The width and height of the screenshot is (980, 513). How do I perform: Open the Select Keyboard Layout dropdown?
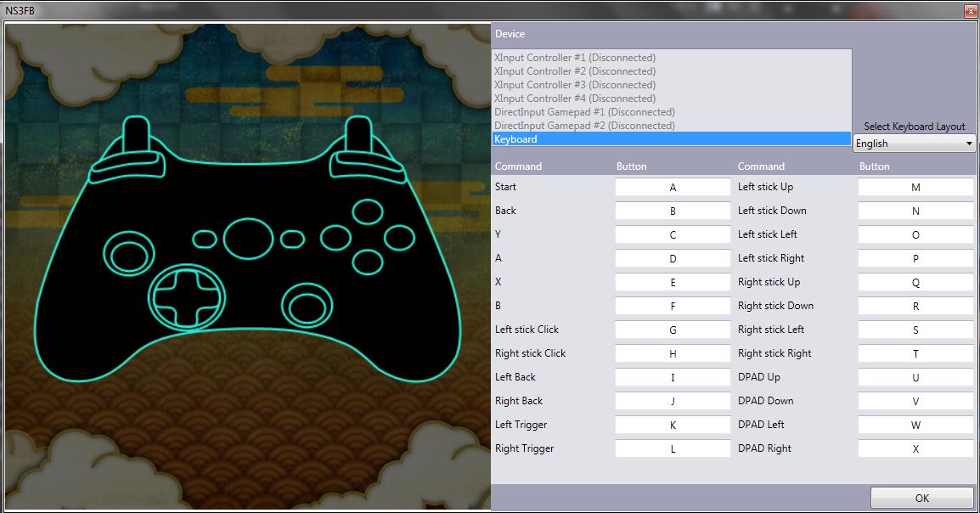click(x=915, y=144)
